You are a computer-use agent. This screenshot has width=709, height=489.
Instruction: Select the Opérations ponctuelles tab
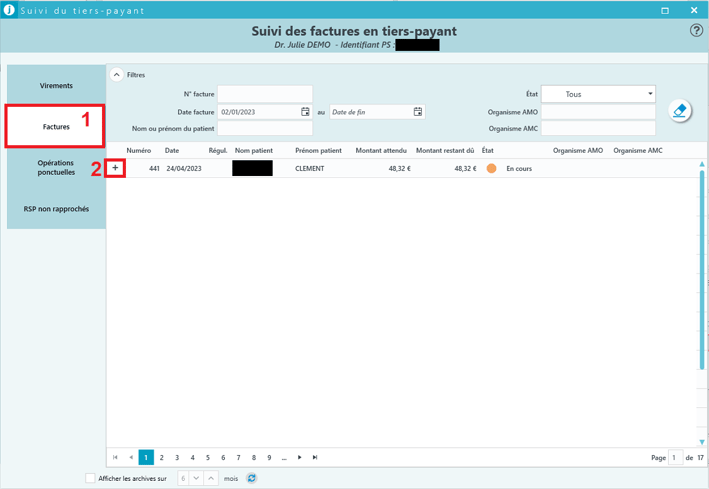tap(56, 168)
